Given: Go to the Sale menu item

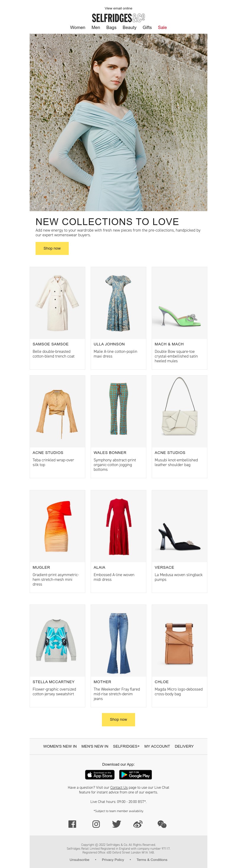Looking at the screenshot, I should 162,28.
